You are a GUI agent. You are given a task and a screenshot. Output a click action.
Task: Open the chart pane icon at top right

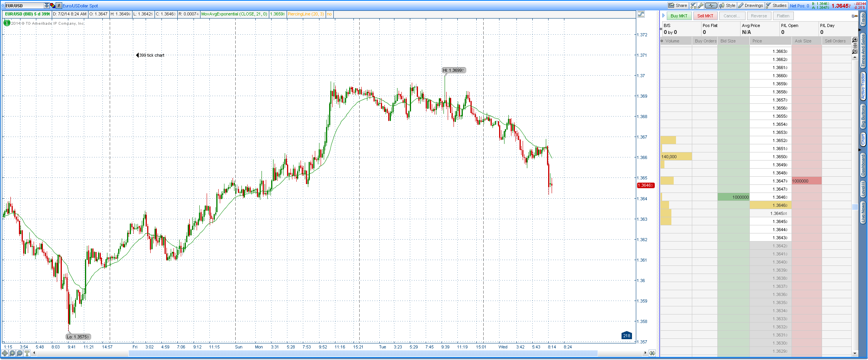[641, 14]
